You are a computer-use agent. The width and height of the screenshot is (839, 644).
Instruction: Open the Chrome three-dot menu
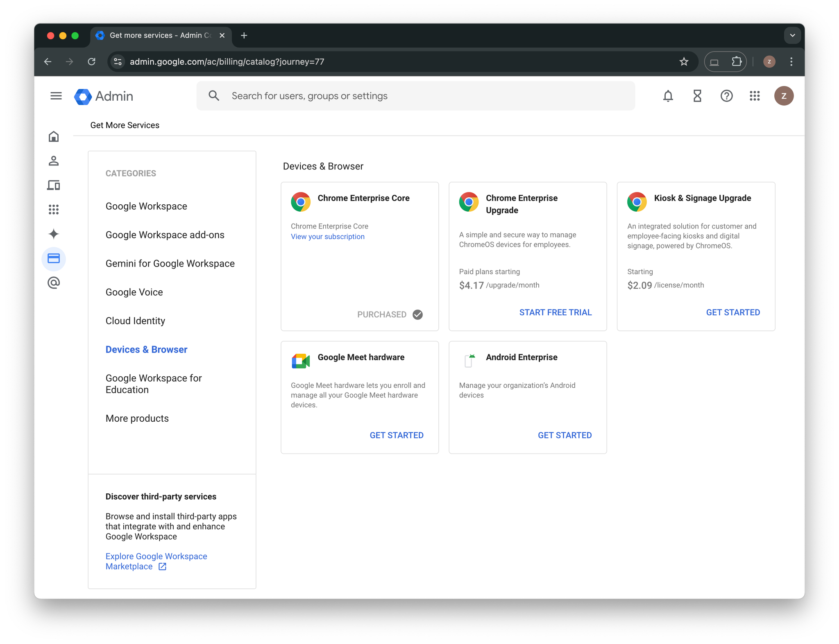click(x=791, y=62)
